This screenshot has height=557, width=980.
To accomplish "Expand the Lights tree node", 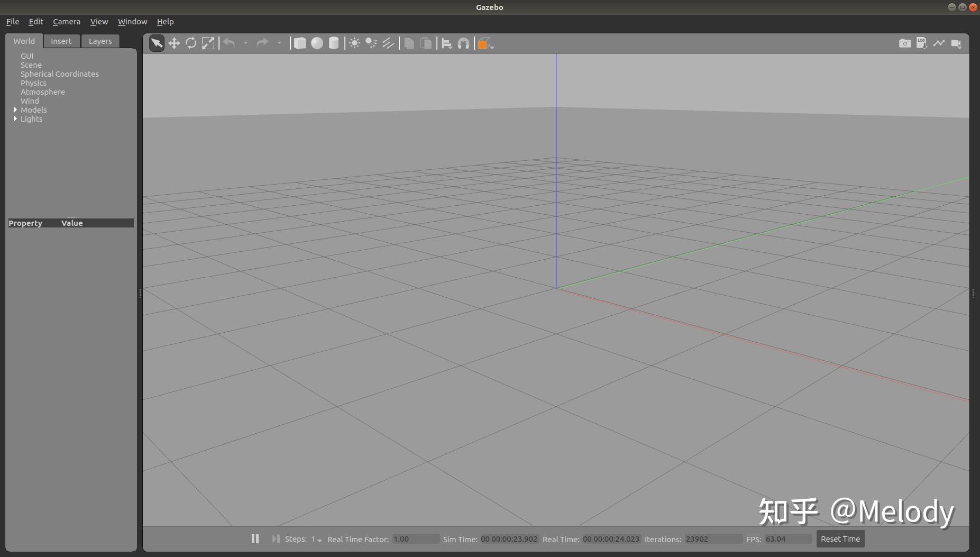I will click(x=15, y=118).
